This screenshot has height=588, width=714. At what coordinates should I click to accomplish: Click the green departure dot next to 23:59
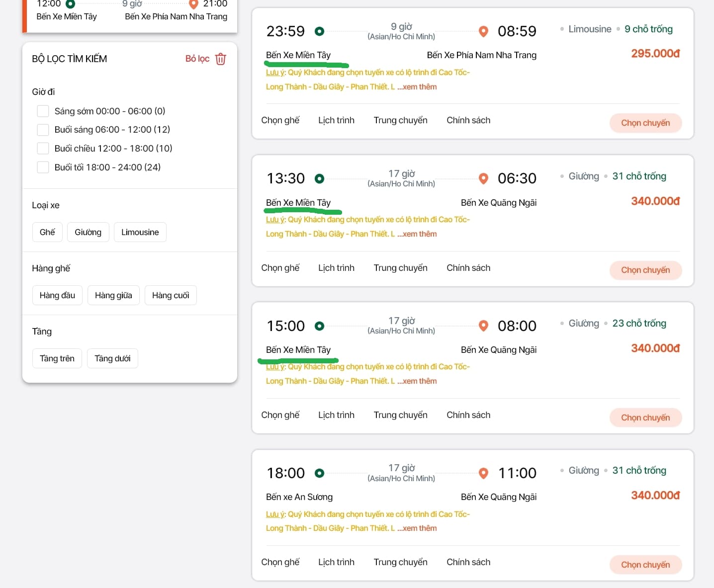(x=320, y=31)
